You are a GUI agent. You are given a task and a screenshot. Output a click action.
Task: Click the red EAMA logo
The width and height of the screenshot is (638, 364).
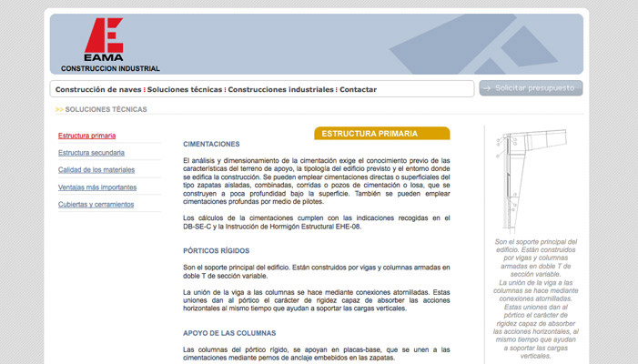tap(104, 39)
